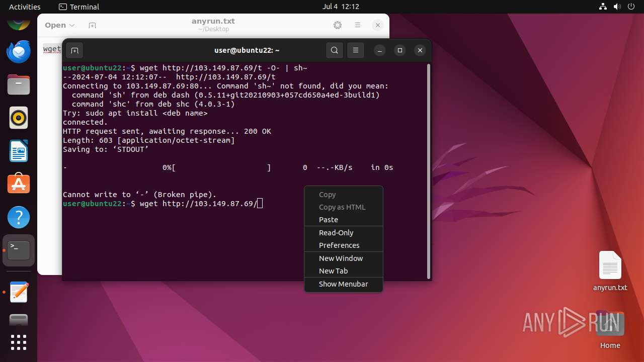Viewport: 644px width, 362px height.
Task: Choose New Tab in context menu
Action: coord(344,271)
